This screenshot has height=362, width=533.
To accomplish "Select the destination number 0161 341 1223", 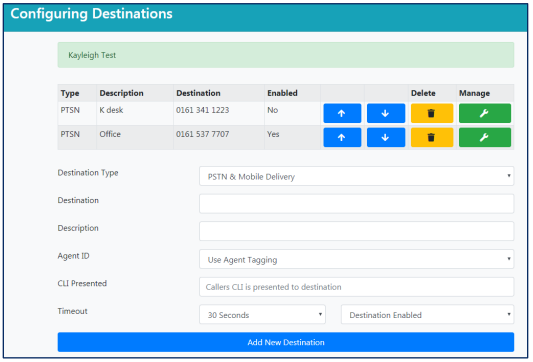I will pyautogui.click(x=203, y=110).
